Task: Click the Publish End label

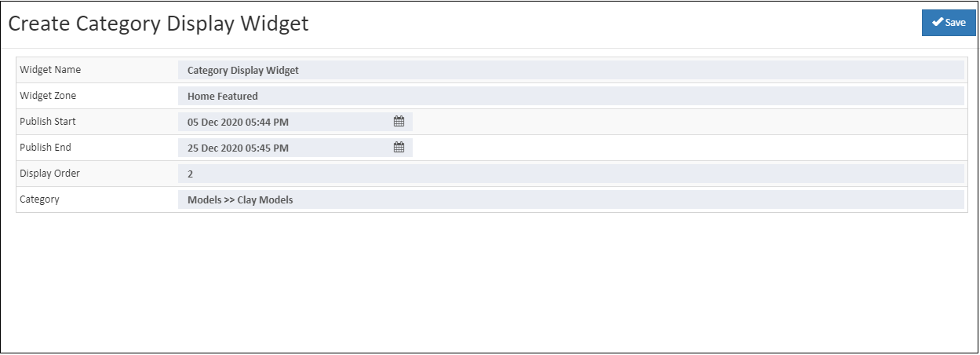Action: tap(46, 148)
